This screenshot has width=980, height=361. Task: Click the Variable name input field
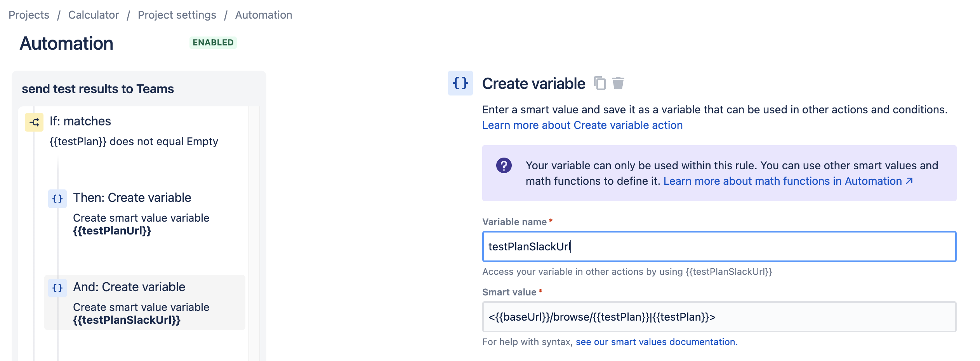(x=719, y=246)
